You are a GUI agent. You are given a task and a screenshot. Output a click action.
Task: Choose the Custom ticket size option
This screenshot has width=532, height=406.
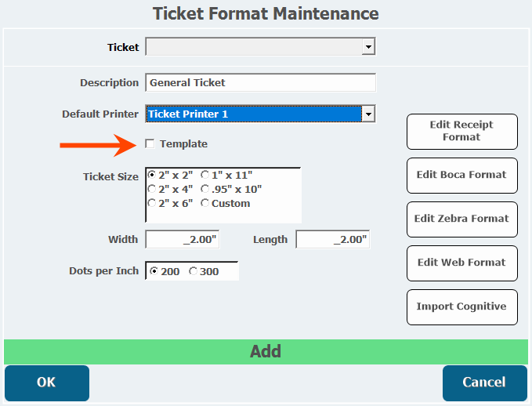pos(204,203)
